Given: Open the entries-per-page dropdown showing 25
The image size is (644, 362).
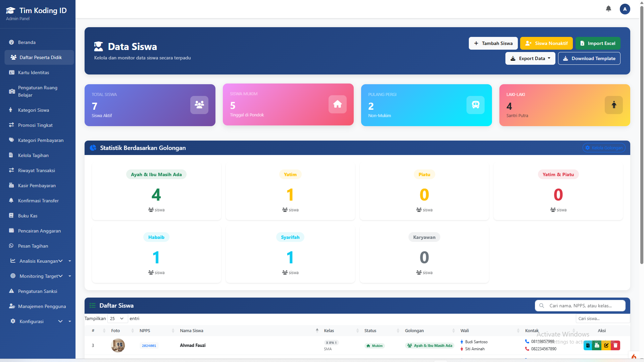Looking at the screenshot, I should point(116,318).
